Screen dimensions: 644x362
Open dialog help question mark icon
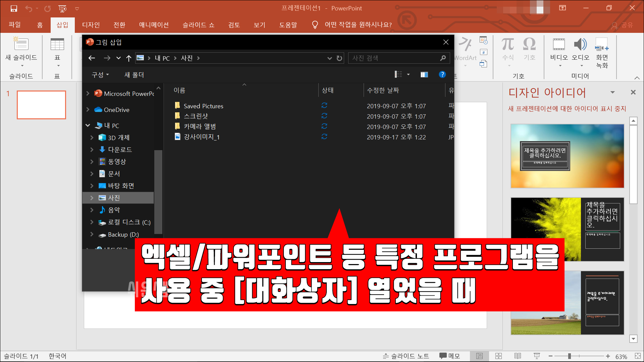[x=442, y=74]
